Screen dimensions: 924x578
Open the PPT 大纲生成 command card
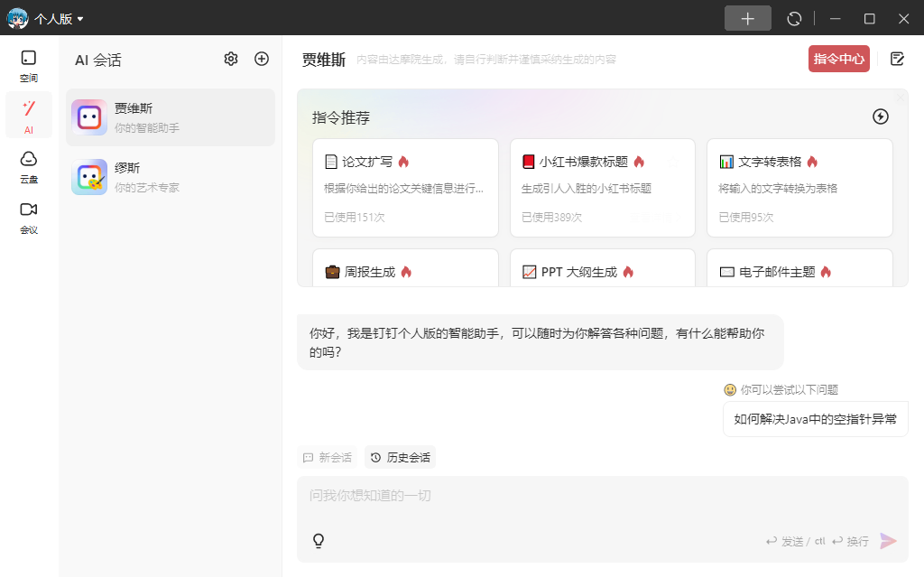click(x=602, y=268)
